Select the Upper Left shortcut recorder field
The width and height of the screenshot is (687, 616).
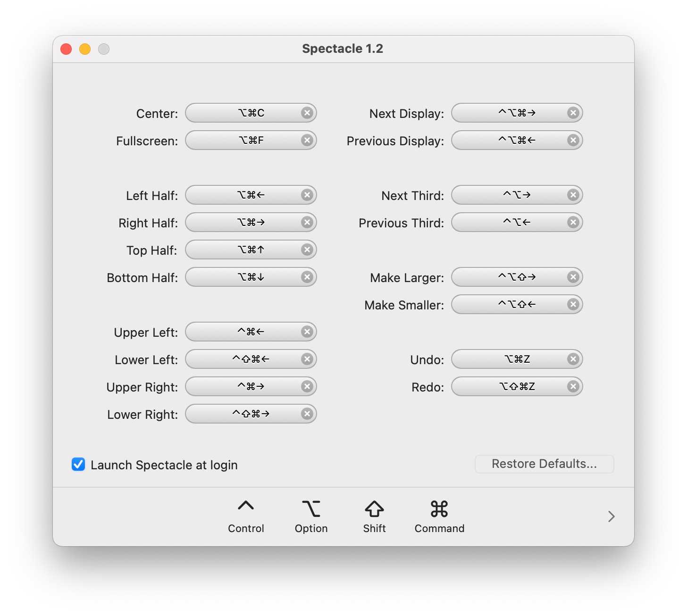pyautogui.click(x=251, y=332)
